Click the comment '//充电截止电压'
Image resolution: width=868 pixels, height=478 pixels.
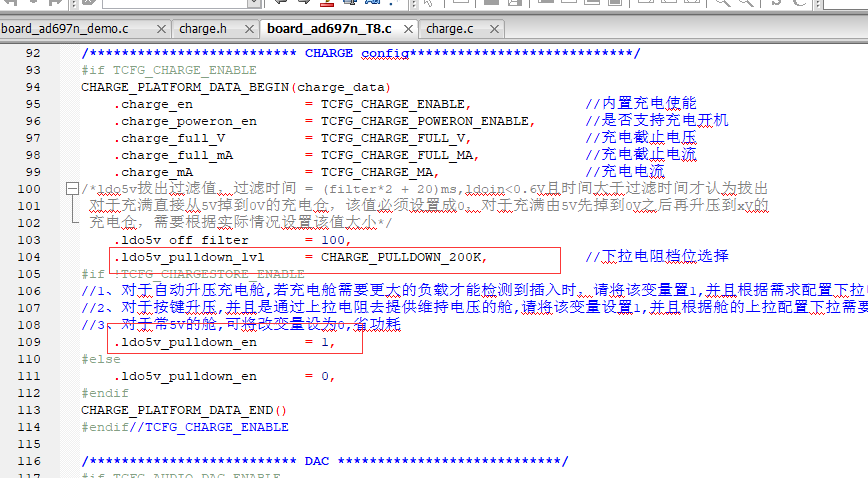click(x=640, y=138)
